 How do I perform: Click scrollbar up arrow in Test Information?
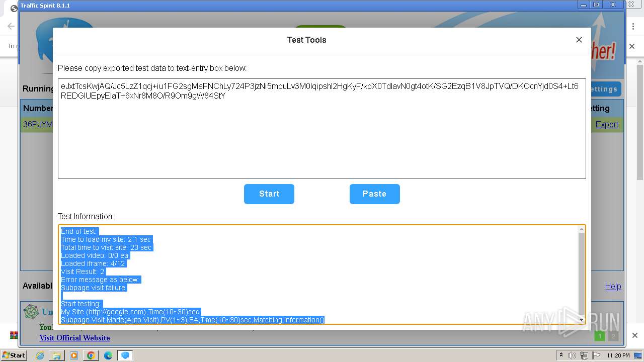click(x=582, y=230)
